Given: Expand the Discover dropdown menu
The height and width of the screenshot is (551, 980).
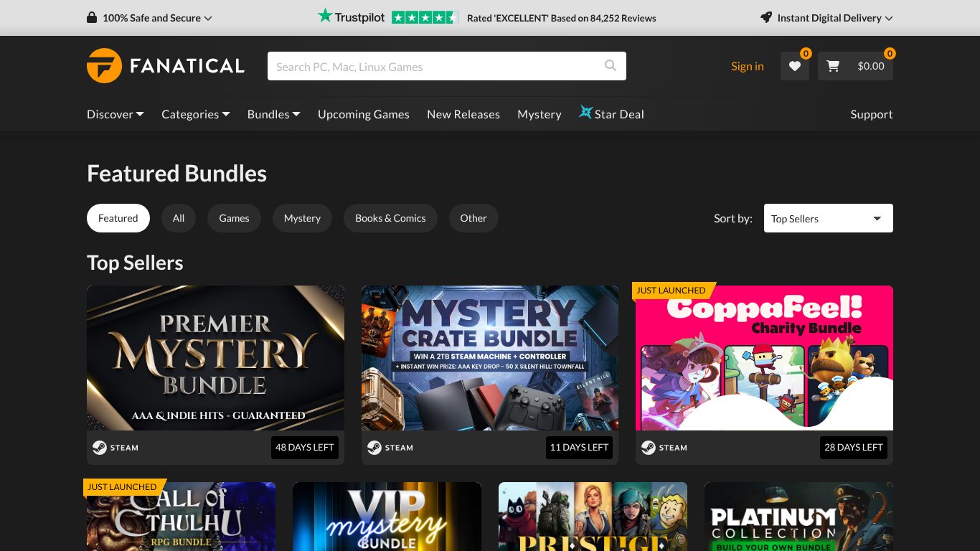Looking at the screenshot, I should click(116, 114).
